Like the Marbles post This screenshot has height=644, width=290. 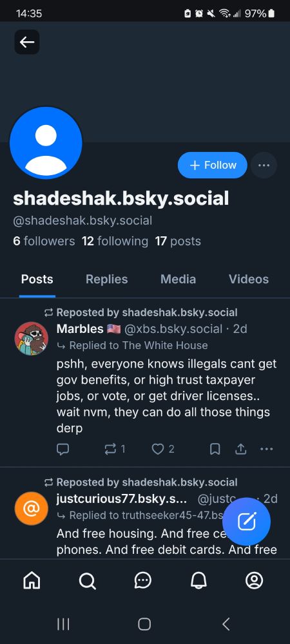tap(163, 449)
